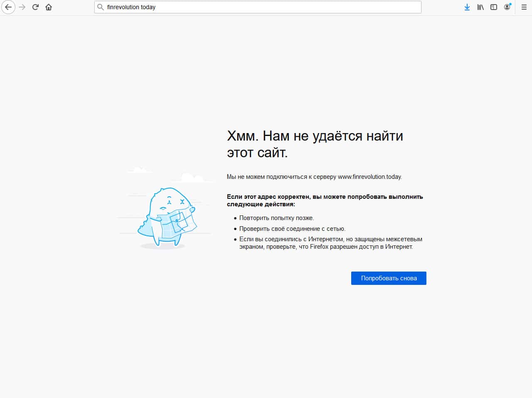Open the Firefox account icon
This screenshot has width=532, height=398.
[x=507, y=7]
